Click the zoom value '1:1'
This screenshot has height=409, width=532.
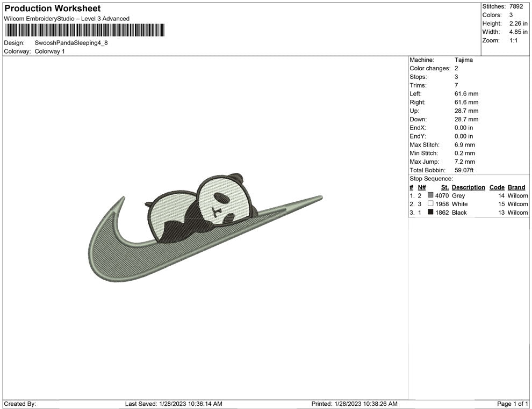tap(513, 40)
